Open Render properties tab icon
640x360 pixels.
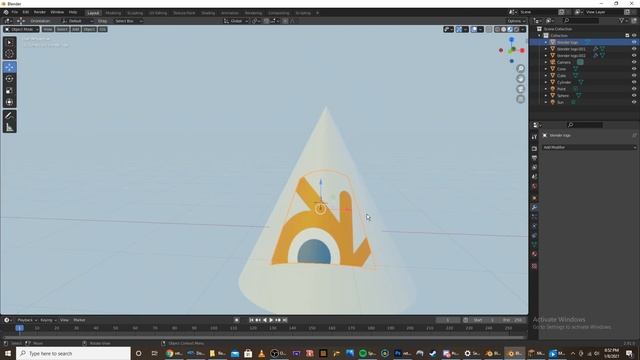[534, 149]
